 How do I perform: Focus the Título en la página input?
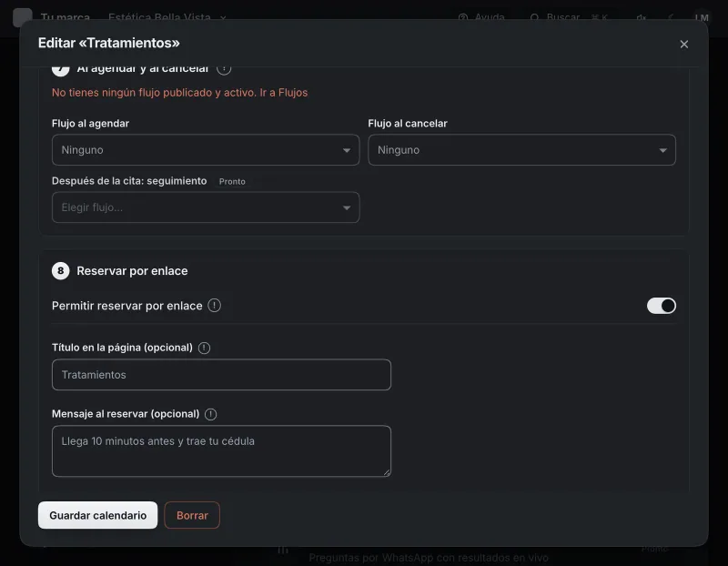(221, 375)
